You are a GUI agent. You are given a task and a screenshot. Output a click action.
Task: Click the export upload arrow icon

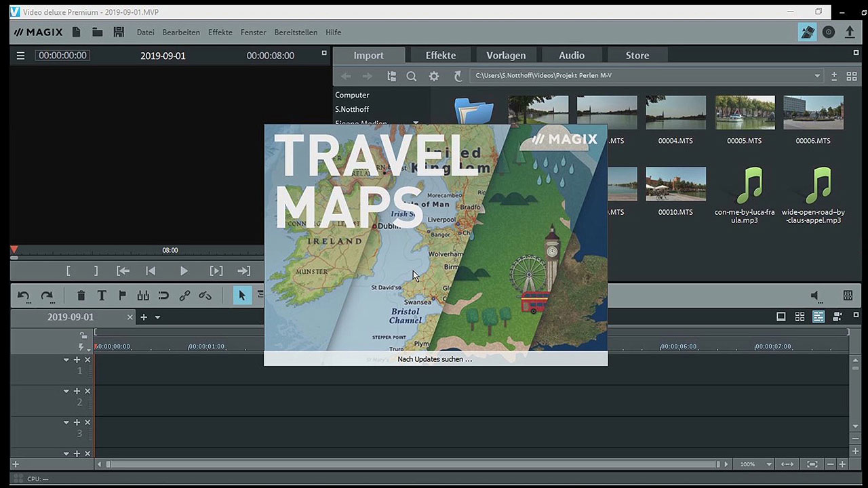(850, 32)
